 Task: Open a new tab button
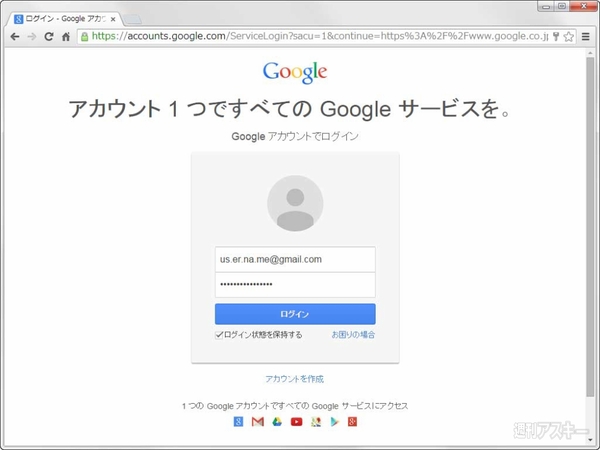[x=133, y=19]
